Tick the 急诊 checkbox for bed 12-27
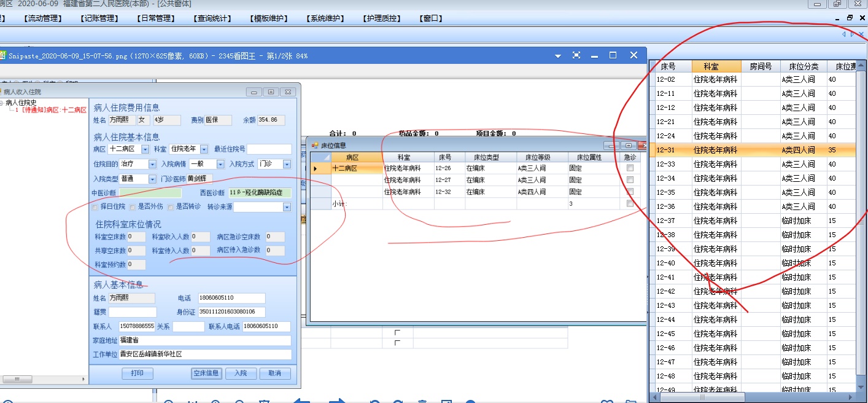 click(x=630, y=180)
